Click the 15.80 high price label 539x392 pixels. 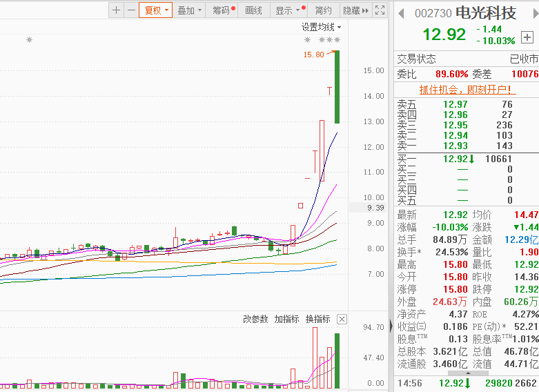pyautogui.click(x=314, y=55)
